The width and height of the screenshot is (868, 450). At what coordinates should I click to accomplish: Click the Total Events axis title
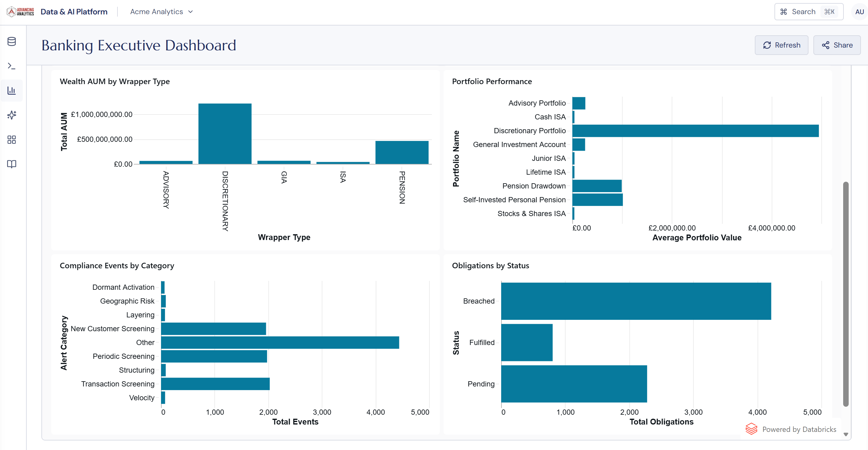tap(295, 422)
